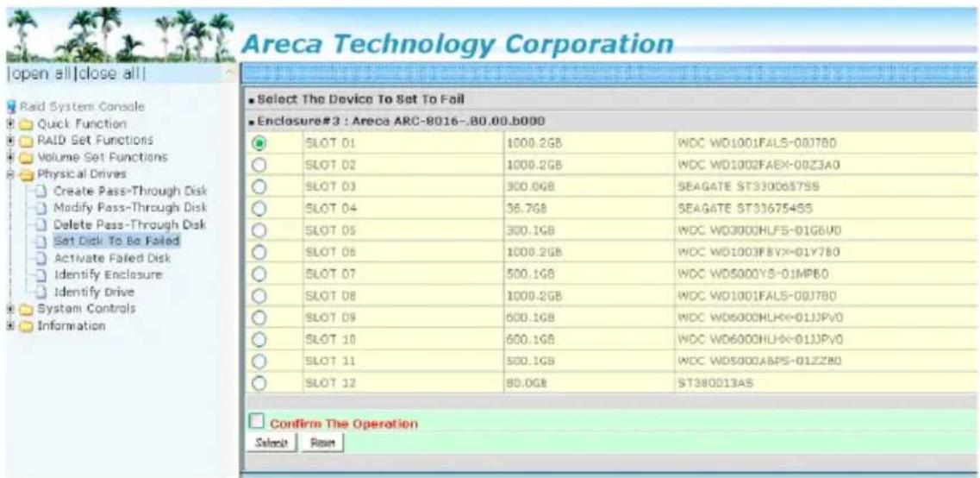This screenshot has height=478, width=980.
Task: Expand the RAID Set Functions node
Action: click(x=10, y=140)
